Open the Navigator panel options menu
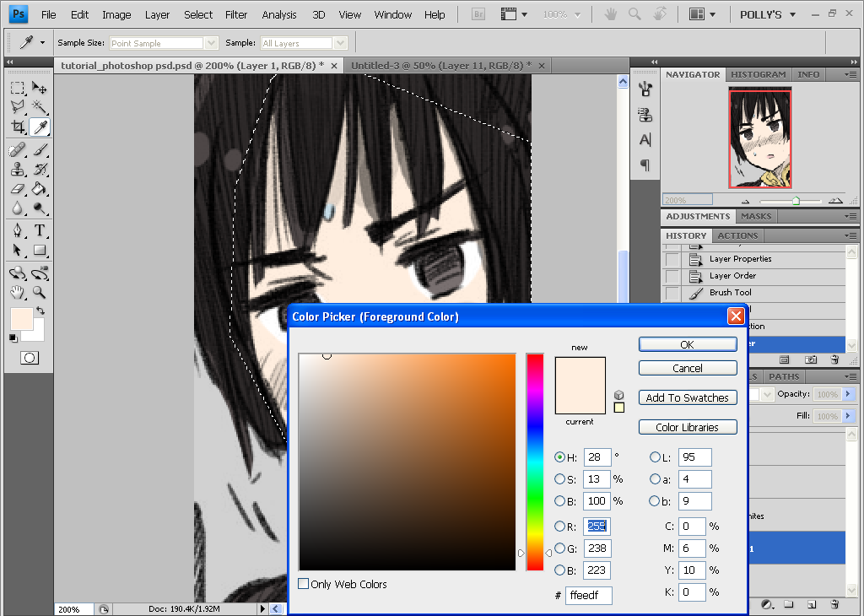The image size is (864, 616). (x=850, y=74)
